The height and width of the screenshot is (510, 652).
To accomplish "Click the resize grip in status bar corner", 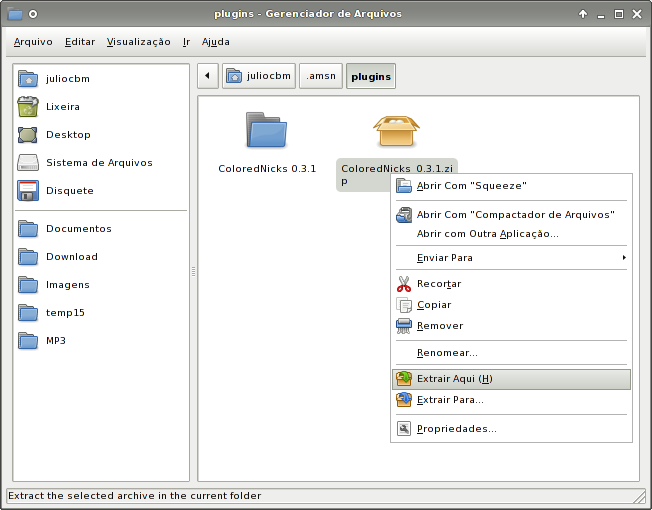I will [638, 496].
